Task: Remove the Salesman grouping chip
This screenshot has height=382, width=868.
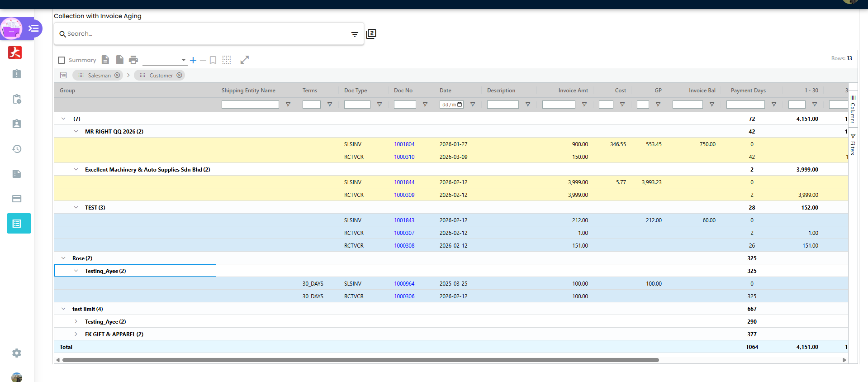Action: pos(117,75)
